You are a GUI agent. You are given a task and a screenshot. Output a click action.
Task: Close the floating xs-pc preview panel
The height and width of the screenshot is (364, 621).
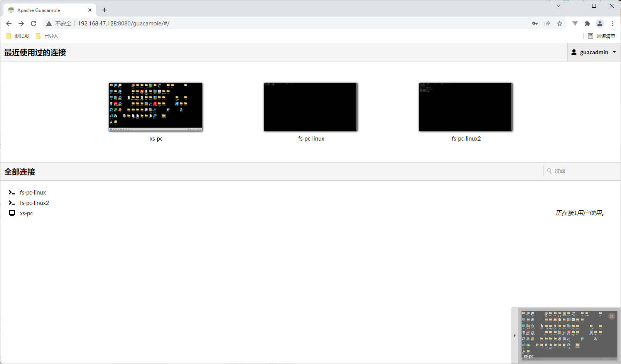coord(612,316)
